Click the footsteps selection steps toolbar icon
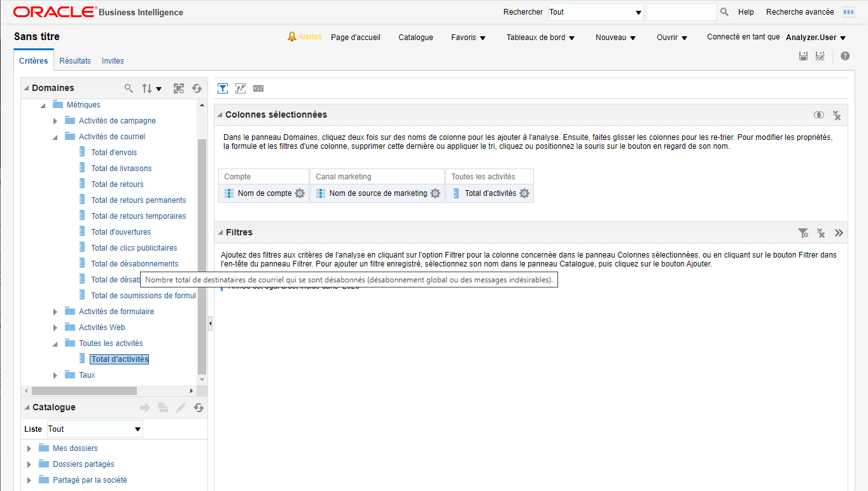The height and width of the screenshot is (491, 868). click(241, 88)
